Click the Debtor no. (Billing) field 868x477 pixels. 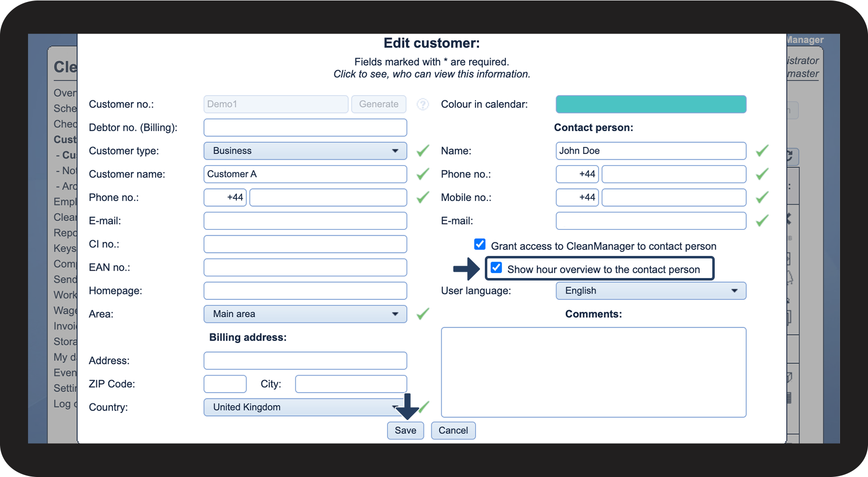click(x=305, y=128)
